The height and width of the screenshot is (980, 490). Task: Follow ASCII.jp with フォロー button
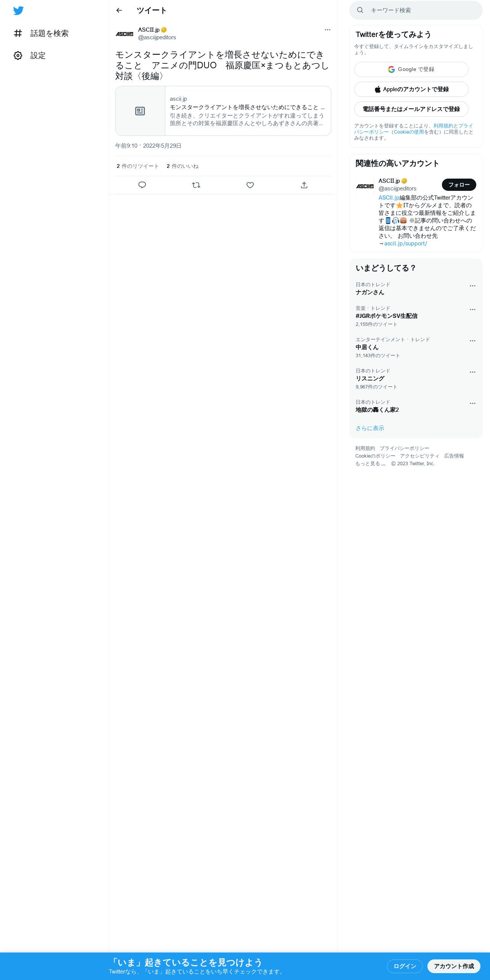459,185
